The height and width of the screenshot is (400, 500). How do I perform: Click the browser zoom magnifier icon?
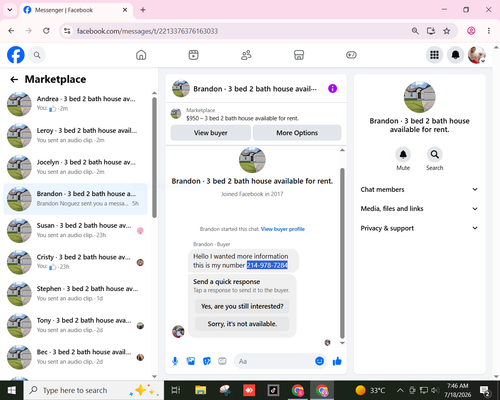(x=415, y=31)
